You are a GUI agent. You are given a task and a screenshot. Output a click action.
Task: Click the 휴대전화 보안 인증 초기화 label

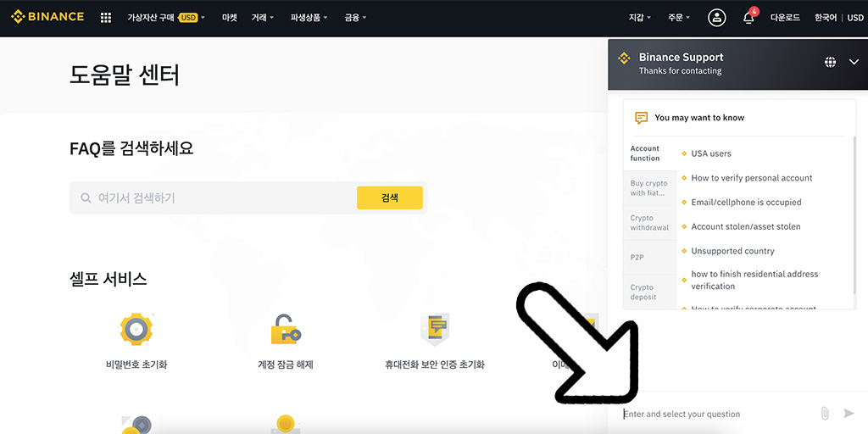click(435, 364)
